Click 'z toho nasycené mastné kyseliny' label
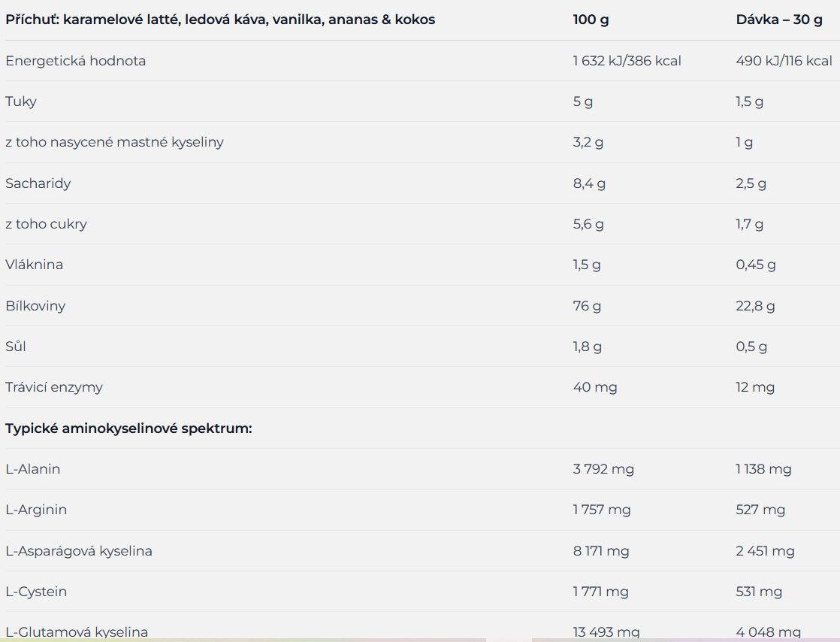Viewport: 840px width, 642px height. (114, 143)
